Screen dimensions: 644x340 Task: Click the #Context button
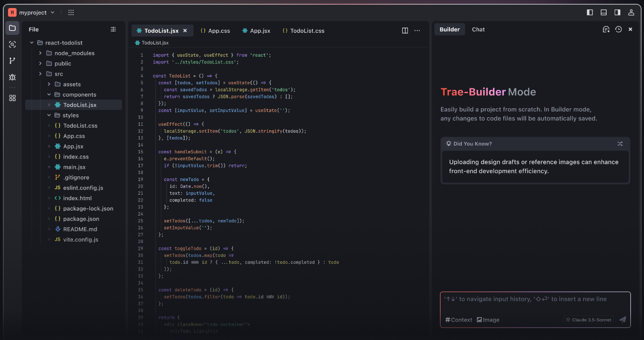[x=459, y=320]
